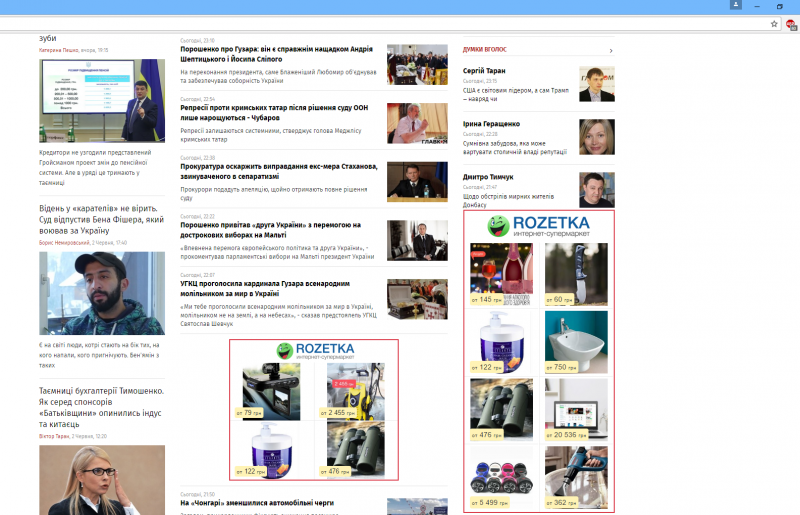Click timestamp Сьогодні, 23:10

[x=197, y=40]
